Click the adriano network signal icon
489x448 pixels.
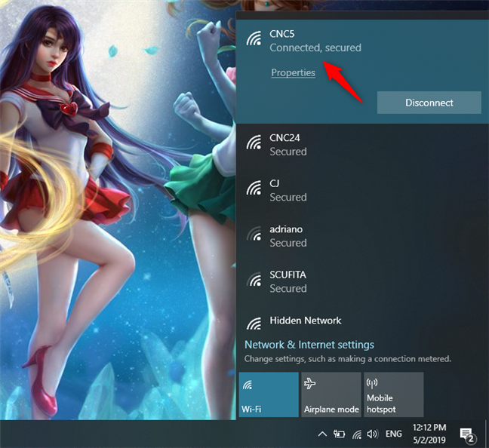pos(254,234)
